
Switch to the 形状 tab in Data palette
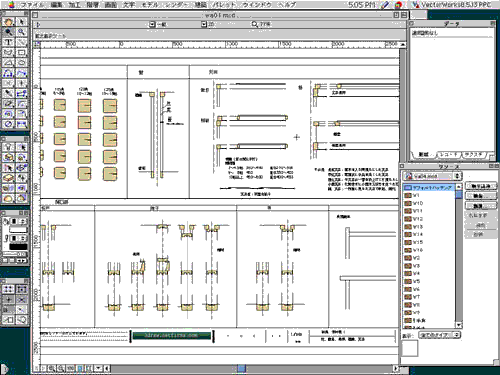point(423,155)
